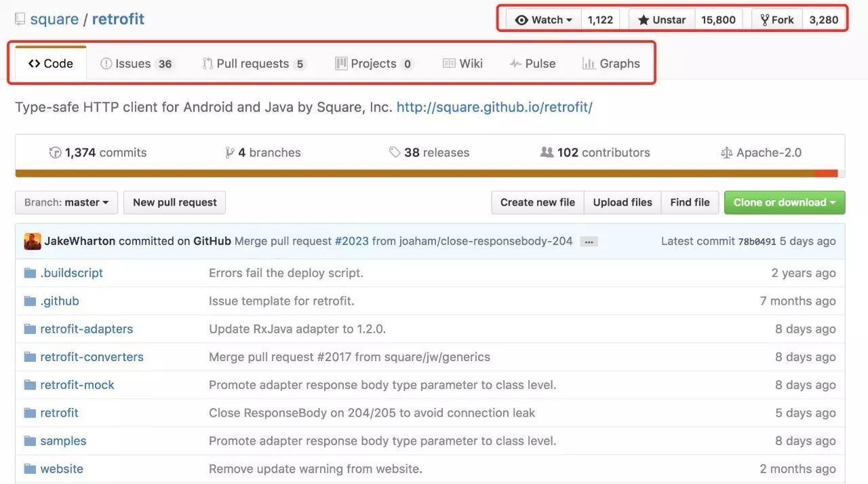This screenshot has height=484, width=868.
Task: Click the Issues count badge 36
Action: point(165,64)
